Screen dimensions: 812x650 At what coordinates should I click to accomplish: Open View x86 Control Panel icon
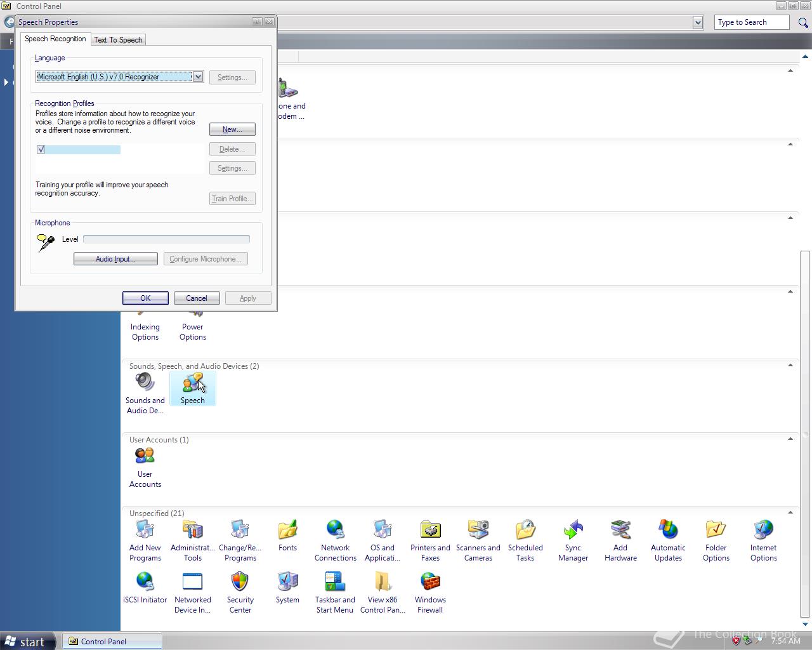point(383,593)
